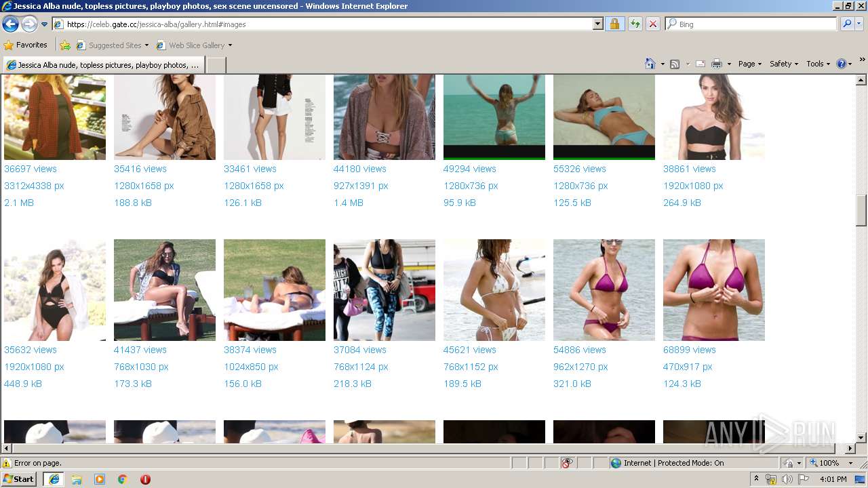The image size is (868, 488).
Task: Open the Windows Media Player taskbar icon
Action: click(x=100, y=479)
